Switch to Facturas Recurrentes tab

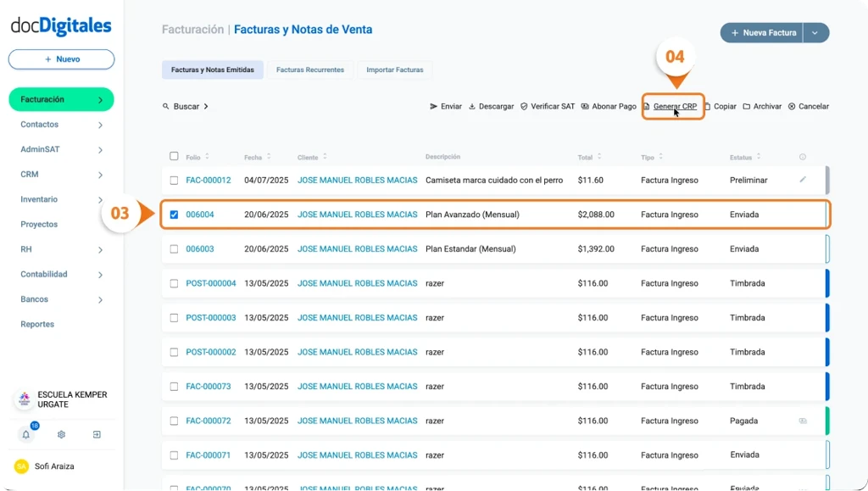click(310, 70)
